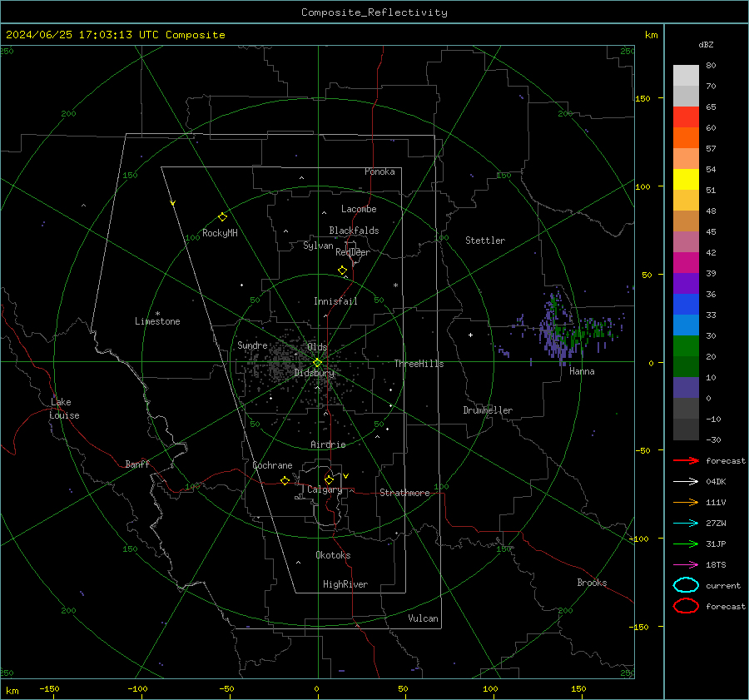
Task: Click the Hanna town label
Action: pos(582,371)
